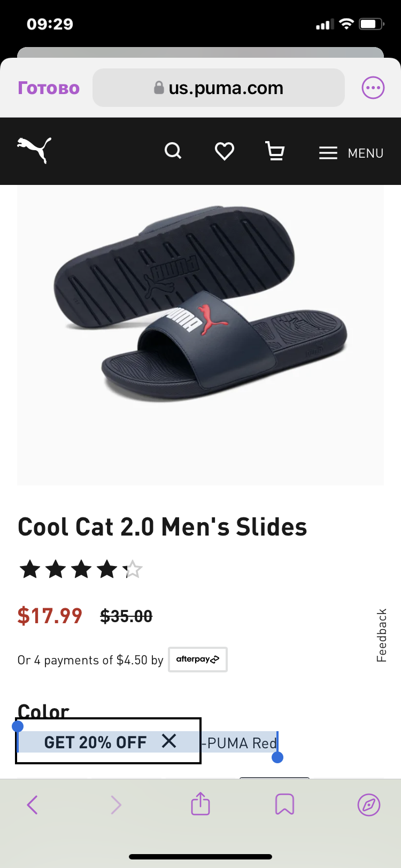Open the star rating reviews
Image resolution: width=401 pixels, height=868 pixels.
click(x=81, y=569)
